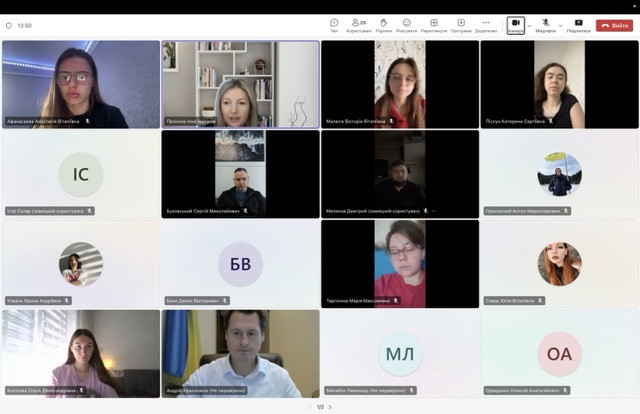Open Програми apps panel
The width and height of the screenshot is (640, 414).
point(461,24)
